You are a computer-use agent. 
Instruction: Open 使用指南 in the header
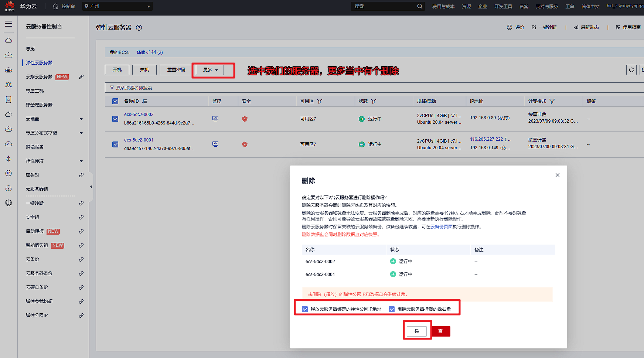pyautogui.click(x=628, y=27)
